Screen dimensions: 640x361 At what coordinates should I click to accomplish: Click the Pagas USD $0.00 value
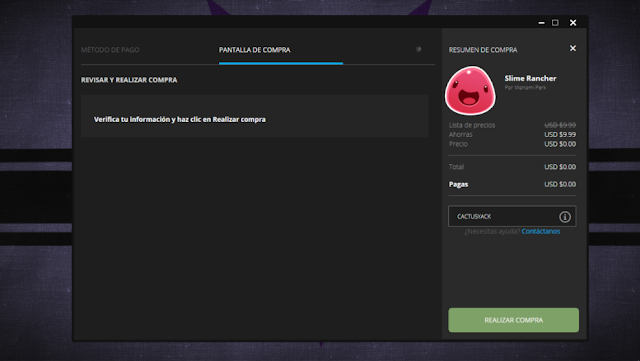coord(560,184)
